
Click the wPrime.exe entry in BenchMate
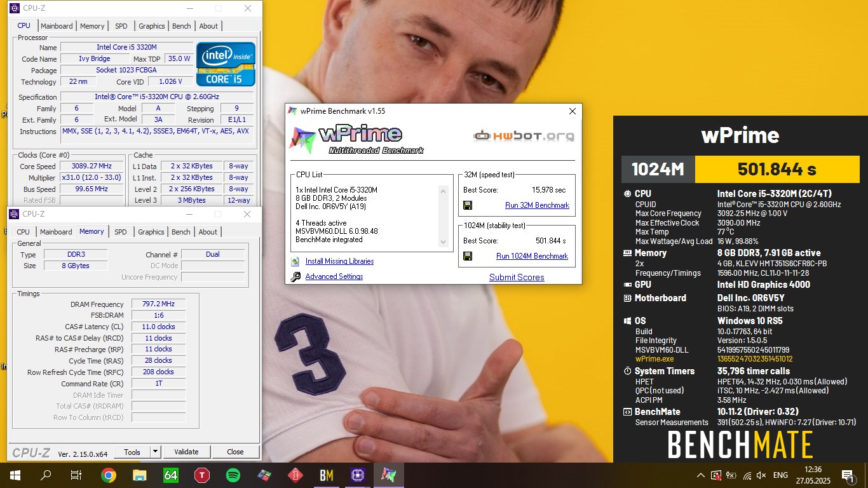(x=654, y=359)
